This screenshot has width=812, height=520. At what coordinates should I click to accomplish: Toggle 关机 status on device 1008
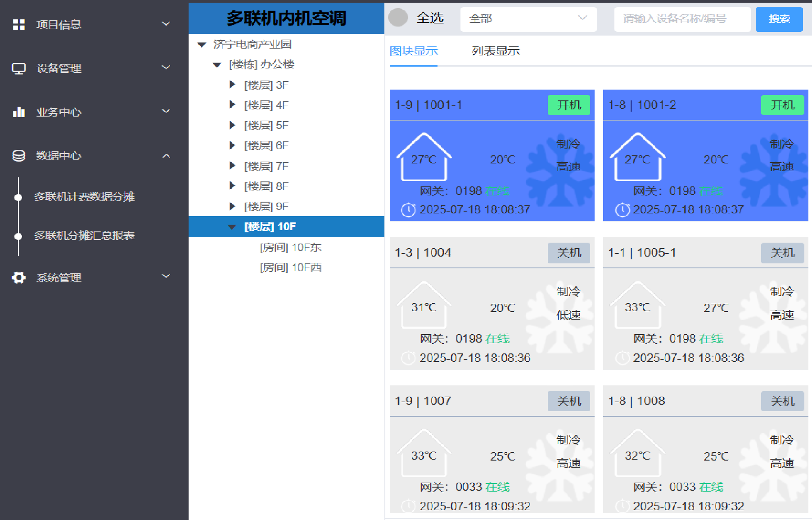pyautogui.click(x=783, y=401)
